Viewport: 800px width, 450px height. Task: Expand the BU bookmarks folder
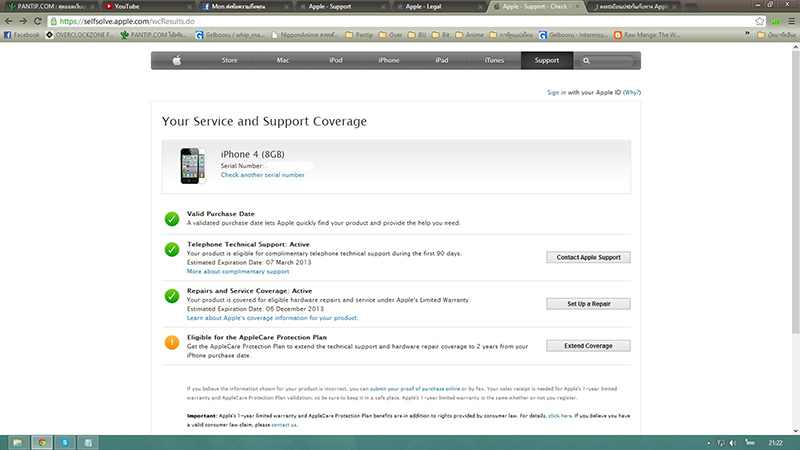point(417,35)
